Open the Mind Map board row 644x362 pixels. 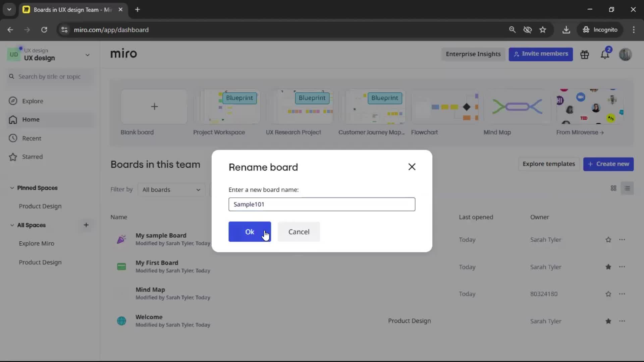(x=372, y=294)
